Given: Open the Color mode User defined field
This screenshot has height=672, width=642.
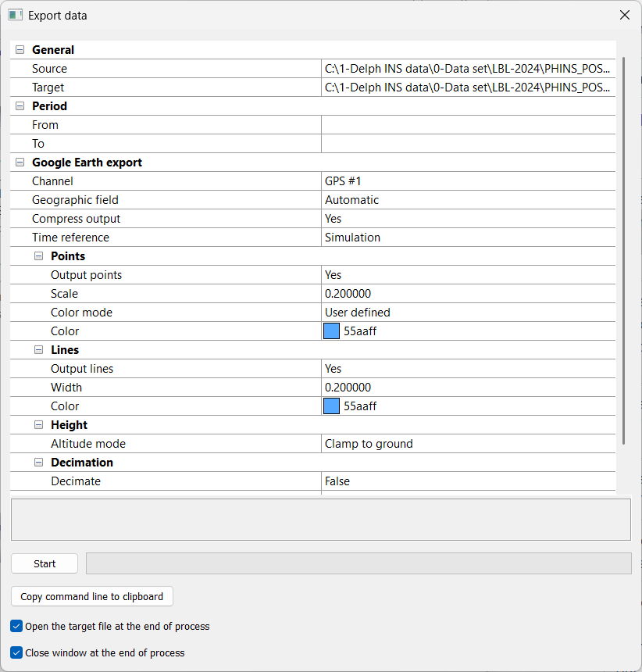Looking at the screenshot, I should pos(468,313).
